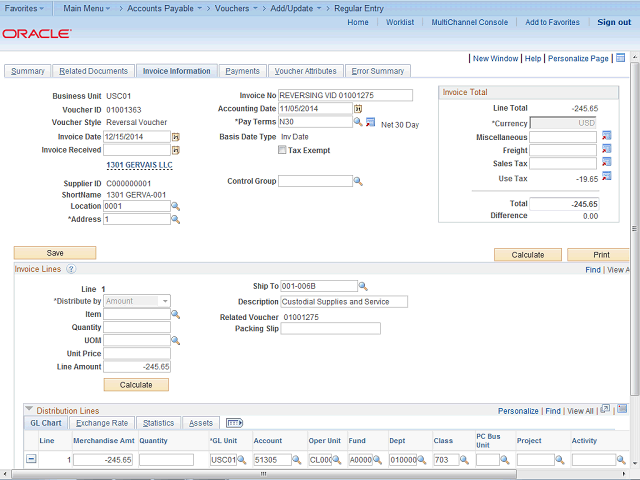The image size is (640, 480).
Task: Look up Pay Terms with magnifier icon
Action: point(359,122)
